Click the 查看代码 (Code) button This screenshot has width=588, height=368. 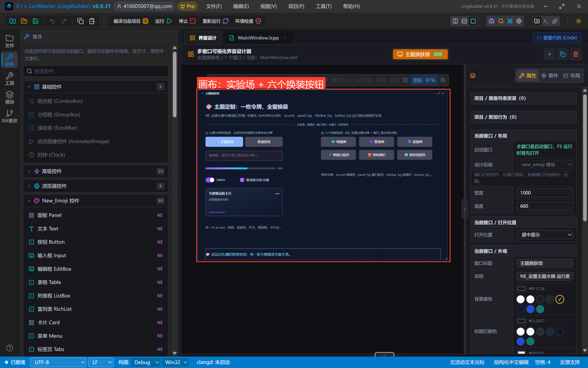coord(557,38)
